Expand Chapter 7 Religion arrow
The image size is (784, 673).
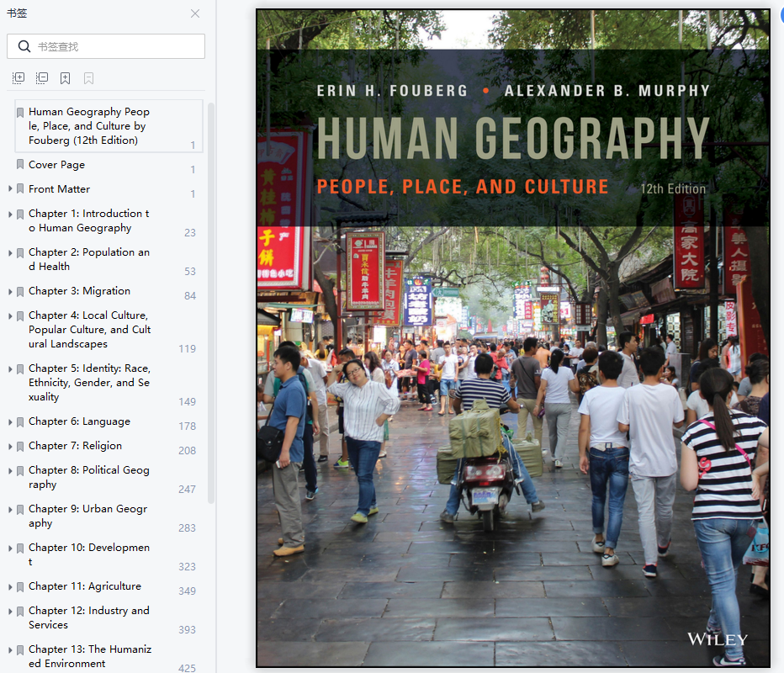(x=10, y=447)
